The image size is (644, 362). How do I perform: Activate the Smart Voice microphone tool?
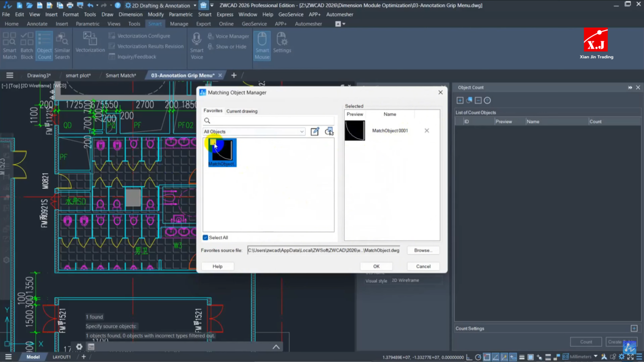(x=197, y=45)
